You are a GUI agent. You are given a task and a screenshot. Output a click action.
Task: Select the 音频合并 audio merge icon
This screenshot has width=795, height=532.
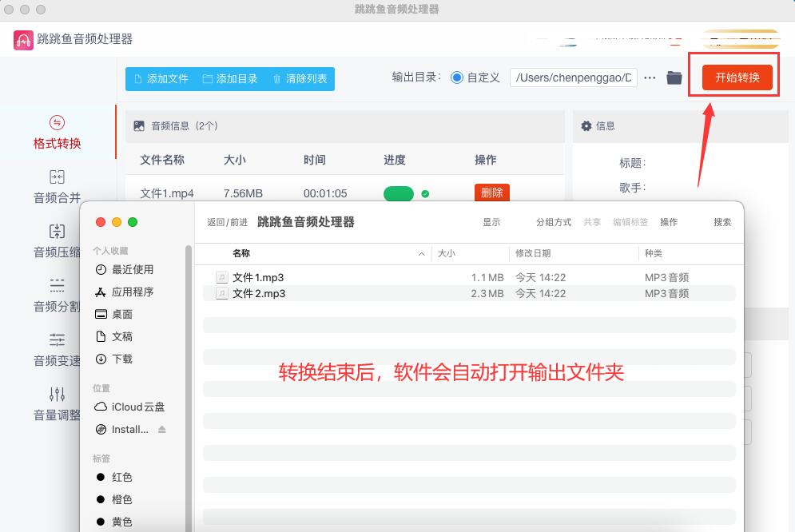(x=57, y=177)
